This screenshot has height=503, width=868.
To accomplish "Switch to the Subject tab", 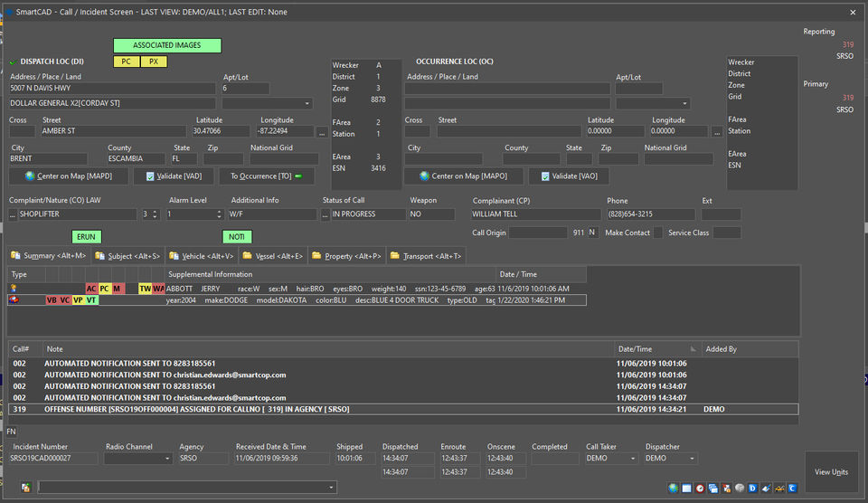I will [x=127, y=256].
